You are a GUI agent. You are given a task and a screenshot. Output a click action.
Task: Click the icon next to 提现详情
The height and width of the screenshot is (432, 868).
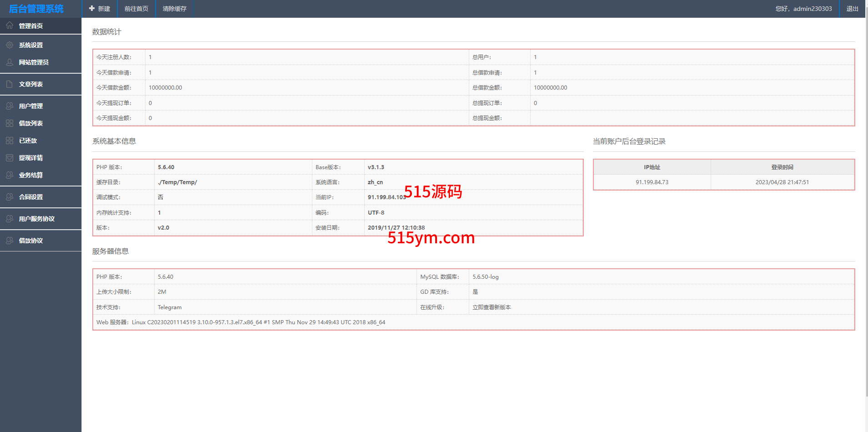coord(10,158)
